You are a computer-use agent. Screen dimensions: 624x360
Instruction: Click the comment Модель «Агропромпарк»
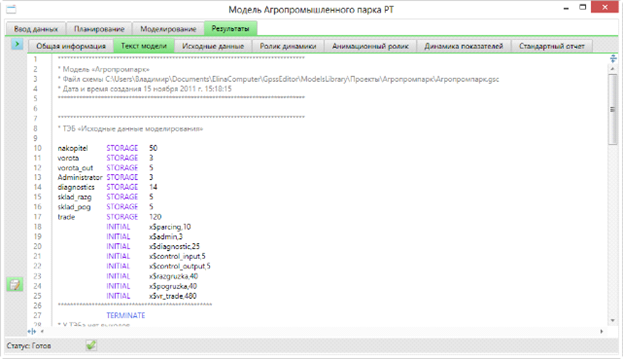click(x=103, y=69)
